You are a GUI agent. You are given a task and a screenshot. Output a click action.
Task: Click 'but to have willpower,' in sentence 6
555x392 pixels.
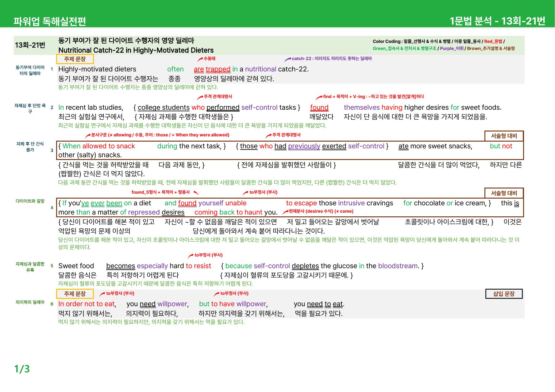coord(233,304)
